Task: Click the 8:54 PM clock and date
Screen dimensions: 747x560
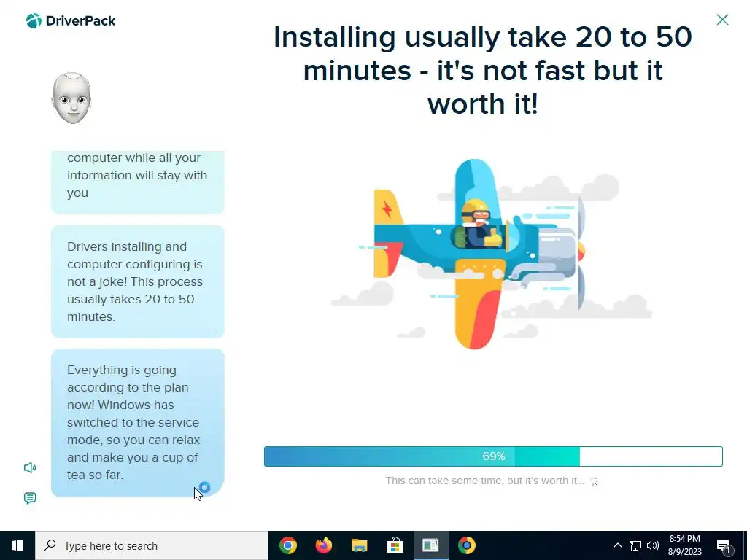Action: (685, 545)
